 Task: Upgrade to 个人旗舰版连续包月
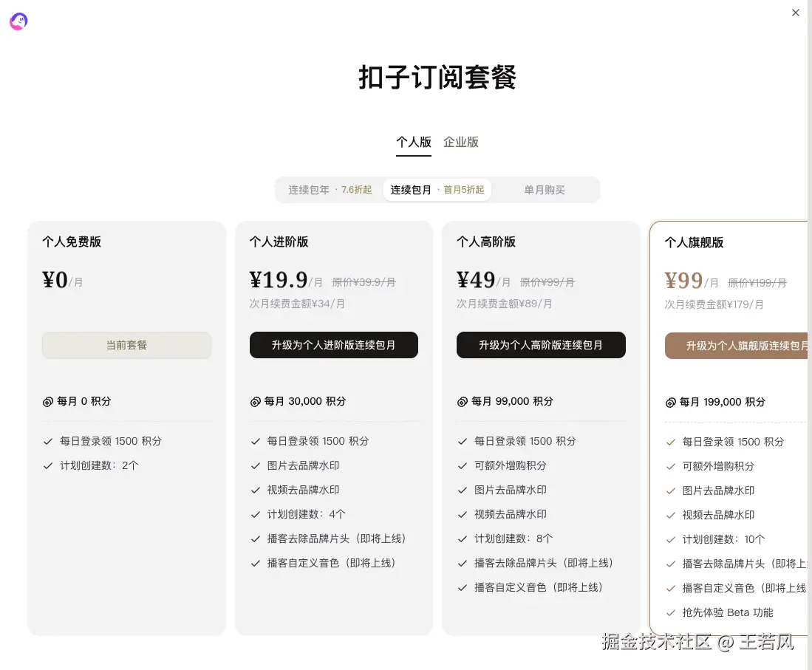737,346
